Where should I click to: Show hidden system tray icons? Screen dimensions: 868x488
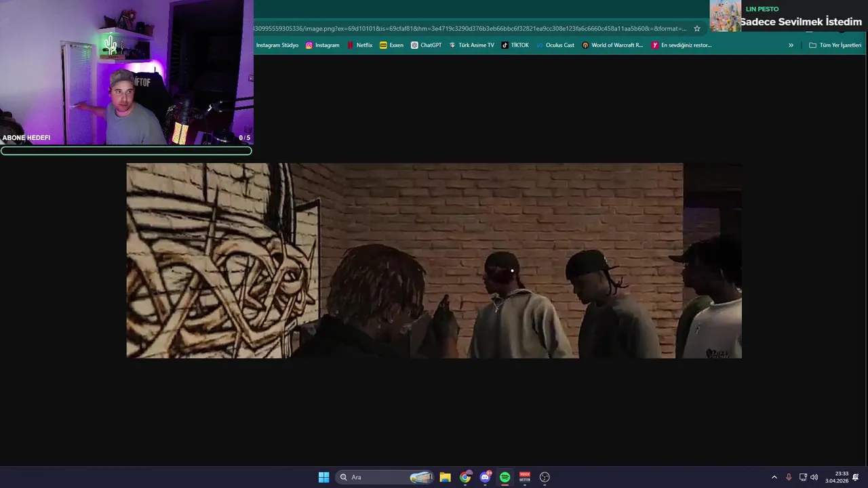tap(774, 477)
